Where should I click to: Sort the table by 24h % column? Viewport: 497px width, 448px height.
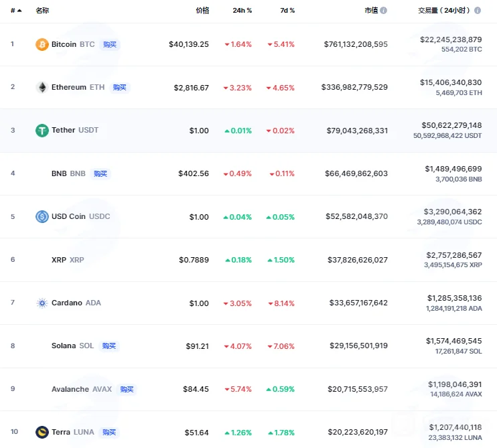pos(242,11)
